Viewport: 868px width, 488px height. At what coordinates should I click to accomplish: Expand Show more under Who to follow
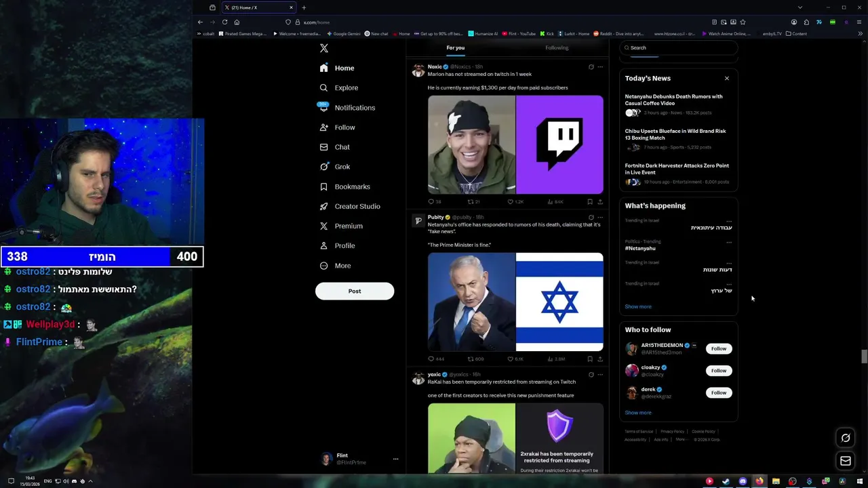pyautogui.click(x=638, y=412)
